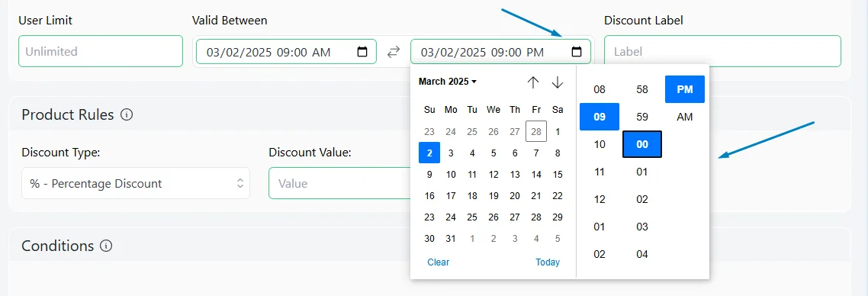Click Today link in calendar
Image resolution: width=868 pixels, height=296 pixels.
pyautogui.click(x=548, y=262)
